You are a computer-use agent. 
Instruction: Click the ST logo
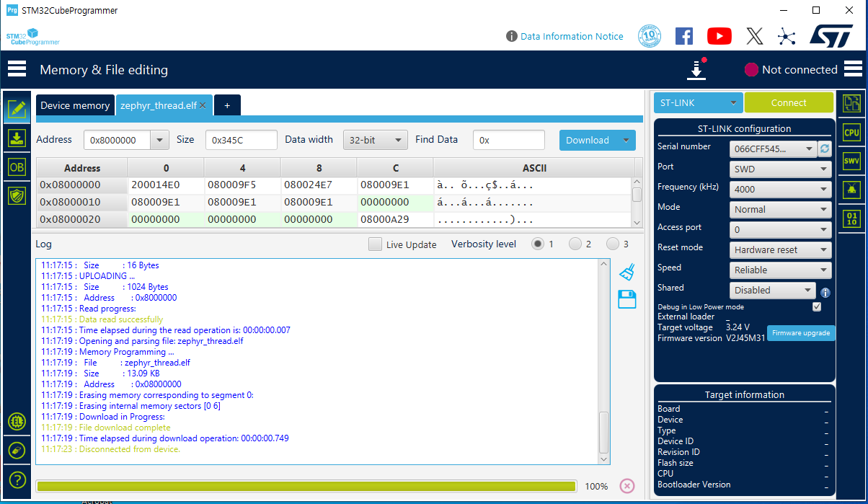(x=831, y=36)
